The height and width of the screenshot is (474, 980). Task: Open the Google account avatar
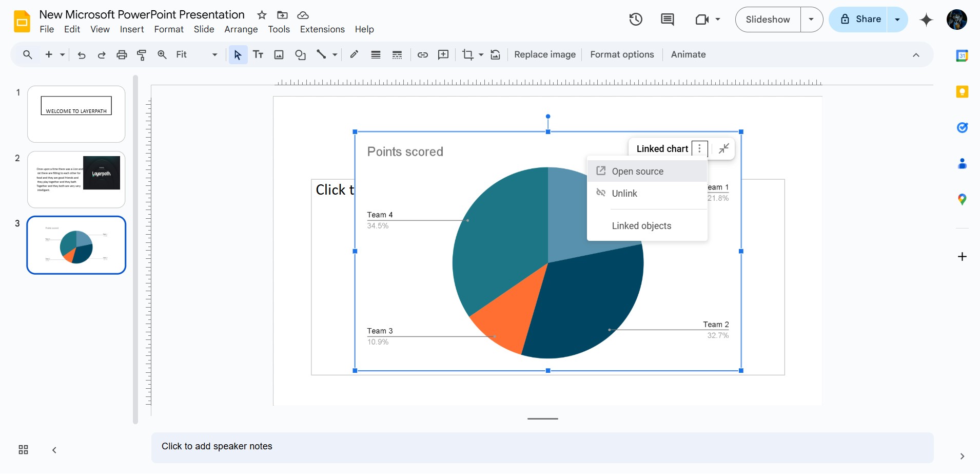click(x=957, y=20)
